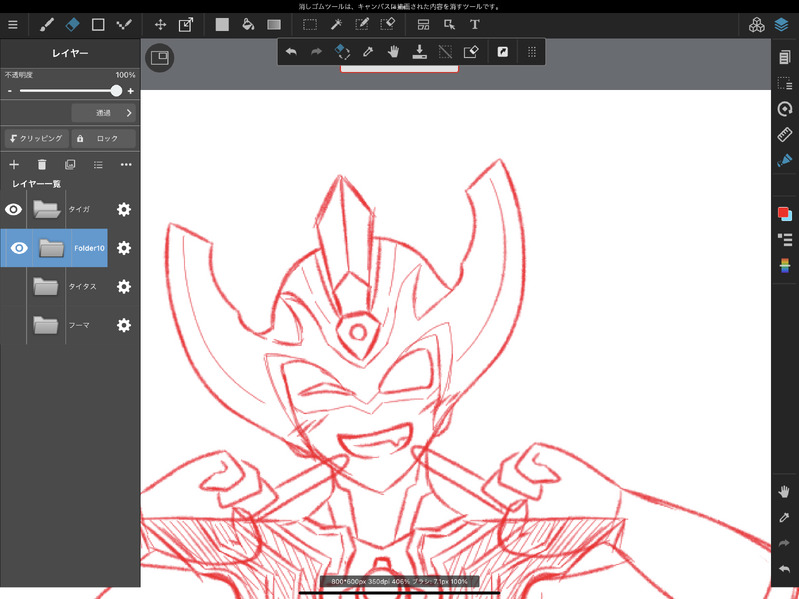Select the タイタス layer name
The height and width of the screenshot is (599, 799).
(x=83, y=287)
